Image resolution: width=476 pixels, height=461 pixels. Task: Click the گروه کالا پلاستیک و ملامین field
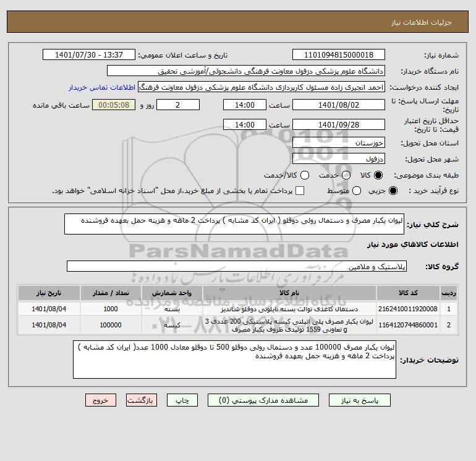[237, 266]
